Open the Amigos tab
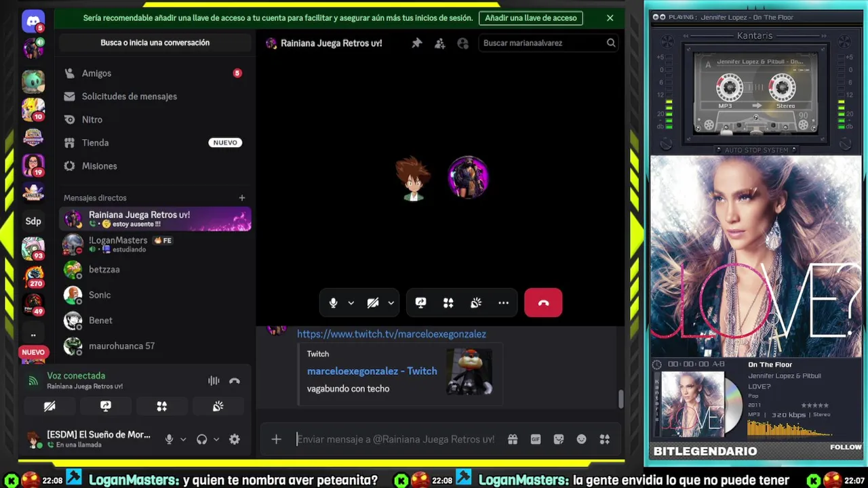 coord(155,73)
